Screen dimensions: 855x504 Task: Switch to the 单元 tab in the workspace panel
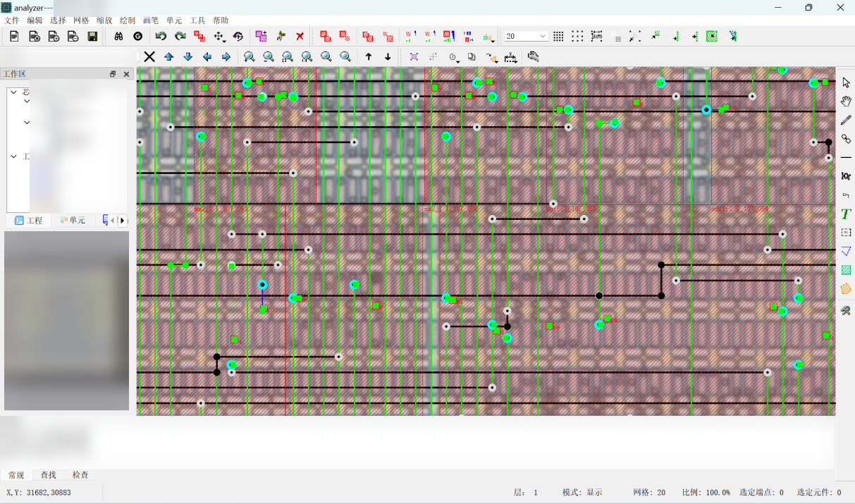(73, 221)
